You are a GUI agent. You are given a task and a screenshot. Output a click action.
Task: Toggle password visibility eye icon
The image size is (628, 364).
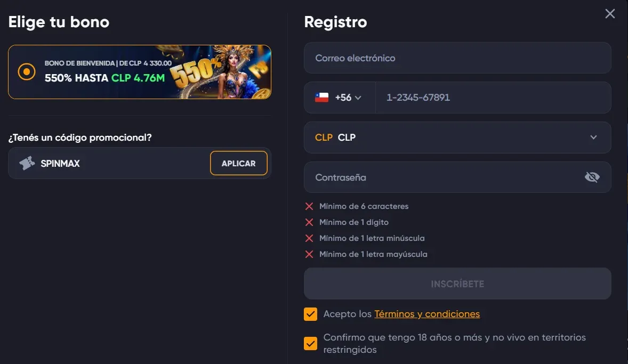pyautogui.click(x=592, y=177)
